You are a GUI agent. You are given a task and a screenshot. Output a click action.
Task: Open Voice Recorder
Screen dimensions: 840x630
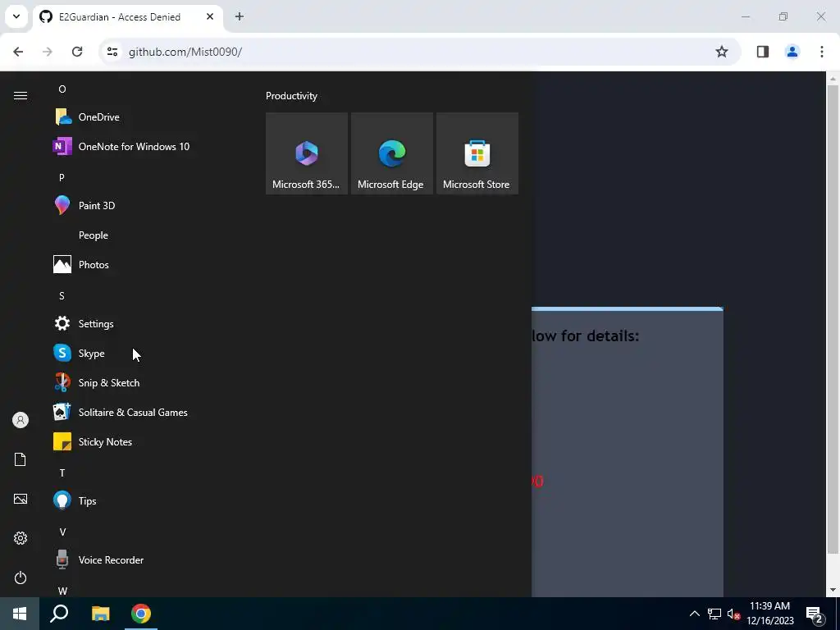click(x=144, y=559)
